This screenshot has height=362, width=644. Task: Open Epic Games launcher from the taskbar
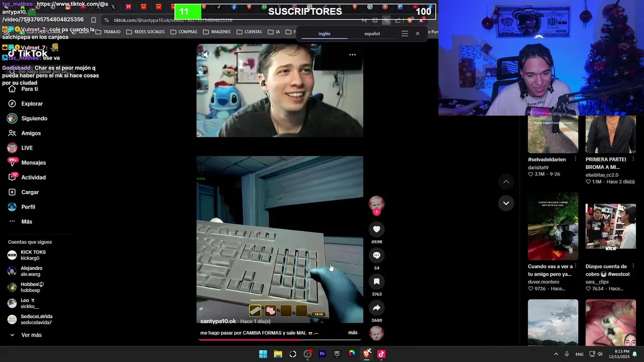tap(337, 354)
